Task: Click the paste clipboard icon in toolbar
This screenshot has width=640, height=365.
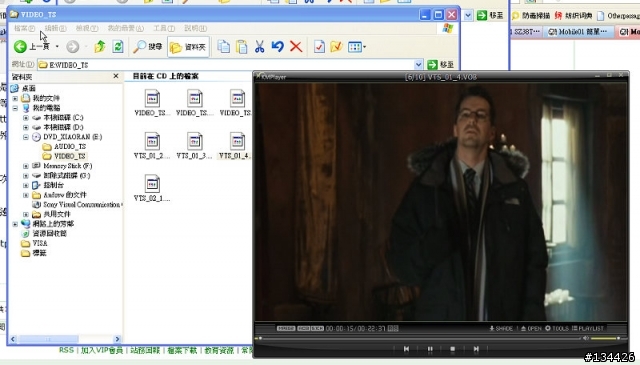Action: (242, 47)
